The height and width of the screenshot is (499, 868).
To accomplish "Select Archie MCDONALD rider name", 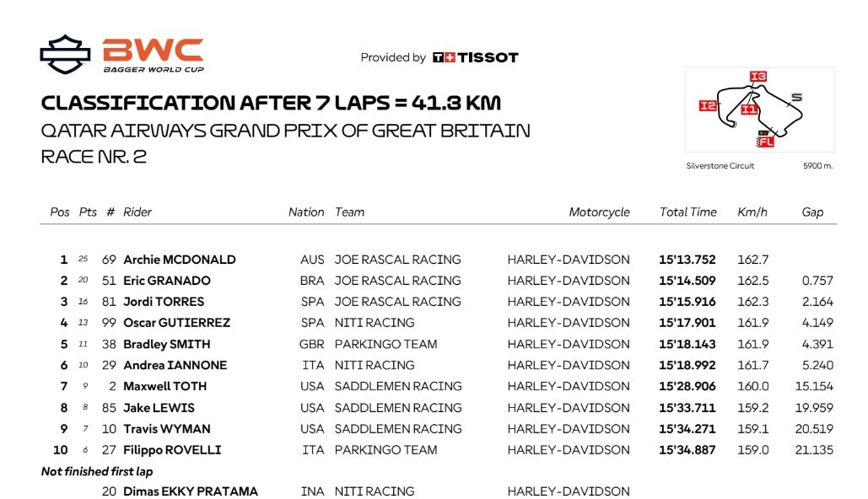I will click(180, 260).
